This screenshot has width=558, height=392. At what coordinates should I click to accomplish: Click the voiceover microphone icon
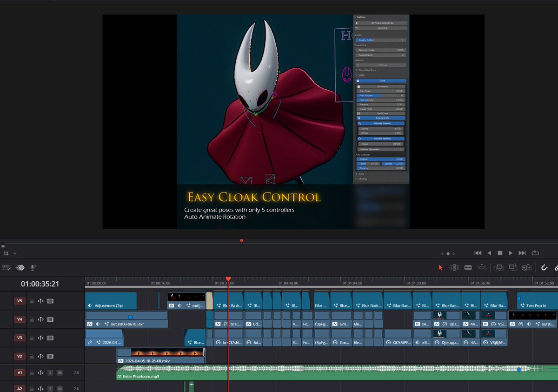click(33, 267)
